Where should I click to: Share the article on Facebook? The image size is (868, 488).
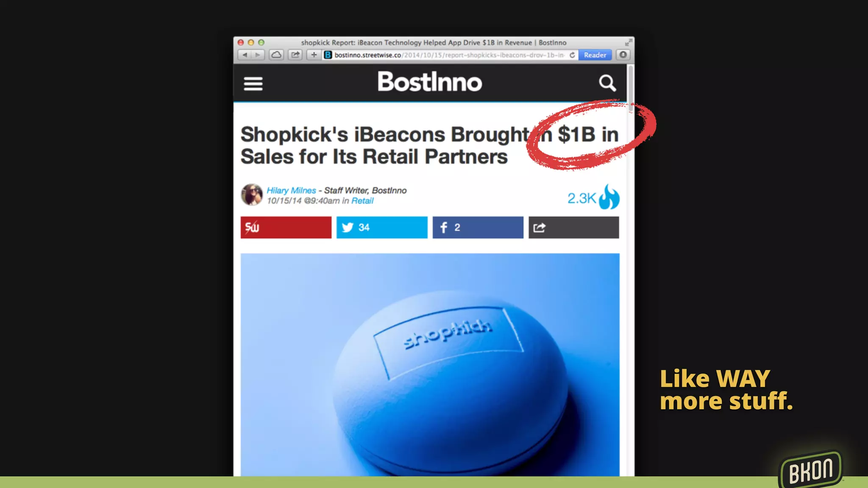[x=478, y=227]
